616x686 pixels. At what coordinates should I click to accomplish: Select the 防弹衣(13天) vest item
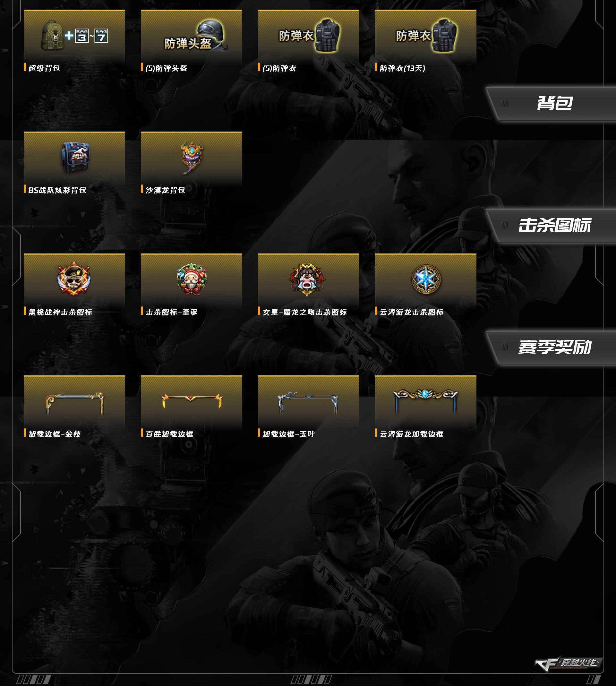(x=425, y=36)
